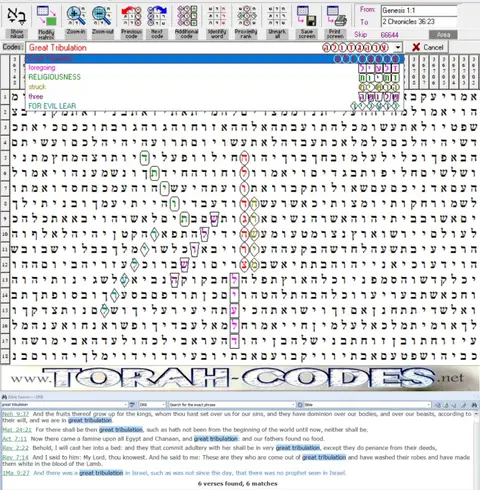Viewport: 480px width, 490px height.
Task: Open the Rev 7:14 verse link
Action: click(16, 457)
